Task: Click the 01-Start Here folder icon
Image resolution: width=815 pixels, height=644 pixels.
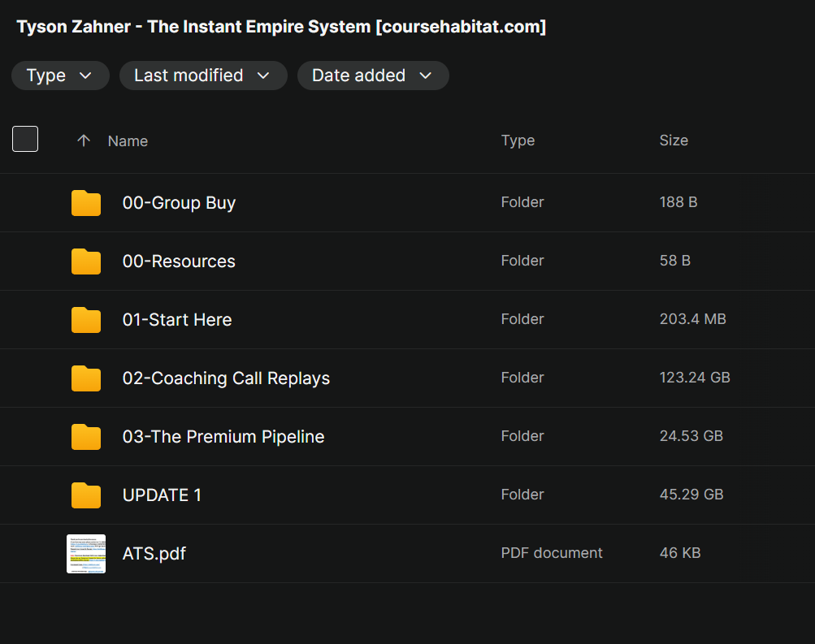Action: pyautogui.click(x=86, y=320)
